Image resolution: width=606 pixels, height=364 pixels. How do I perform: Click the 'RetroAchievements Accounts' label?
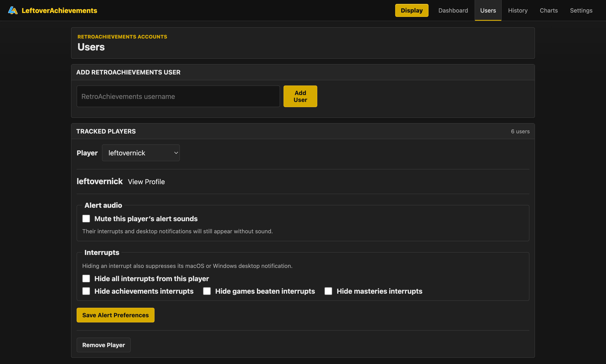tap(122, 37)
